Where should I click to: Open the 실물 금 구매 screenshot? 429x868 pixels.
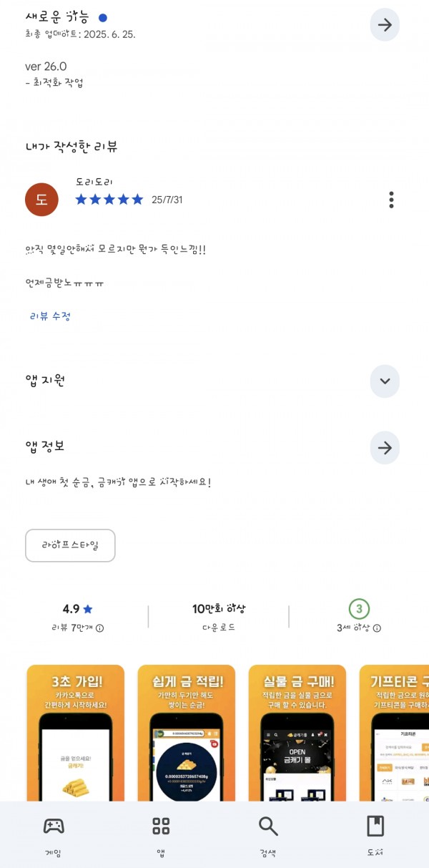click(x=297, y=733)
